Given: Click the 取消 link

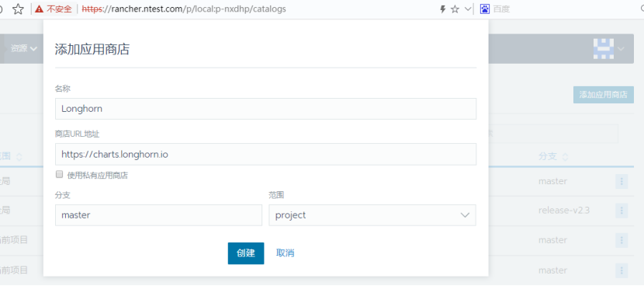Looking at the screenshot, I should tap(285, 253).
